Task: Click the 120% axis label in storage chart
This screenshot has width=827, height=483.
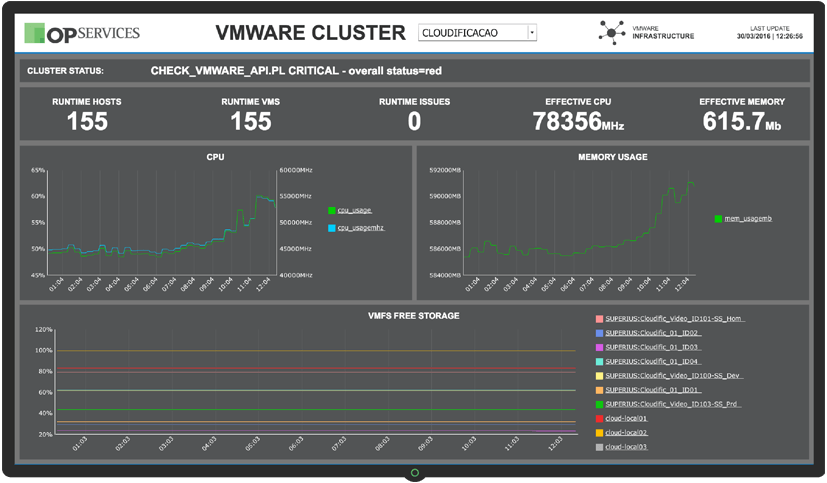Action: (44, 330)
